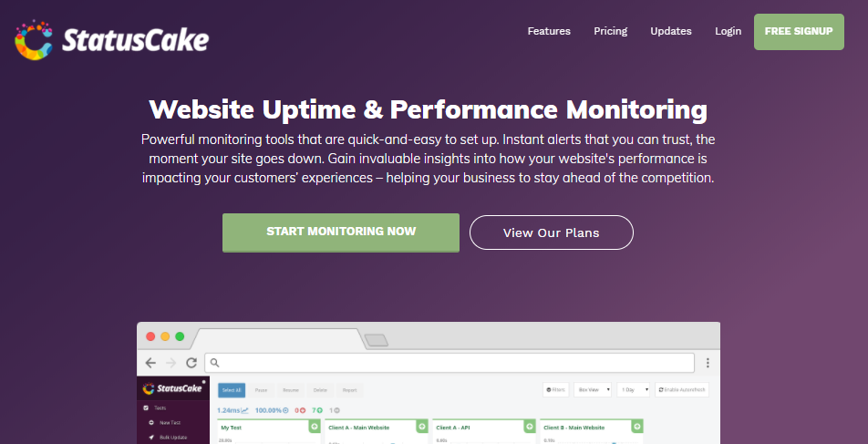
Task: Open Tests in the dashboard sidebar
Action: point(155,408)
